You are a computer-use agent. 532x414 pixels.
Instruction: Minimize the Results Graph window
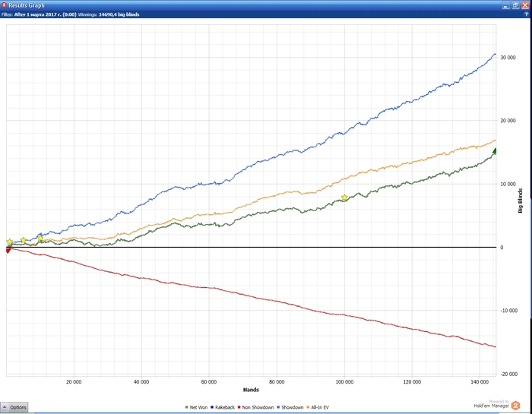click(x=506, y=5)
